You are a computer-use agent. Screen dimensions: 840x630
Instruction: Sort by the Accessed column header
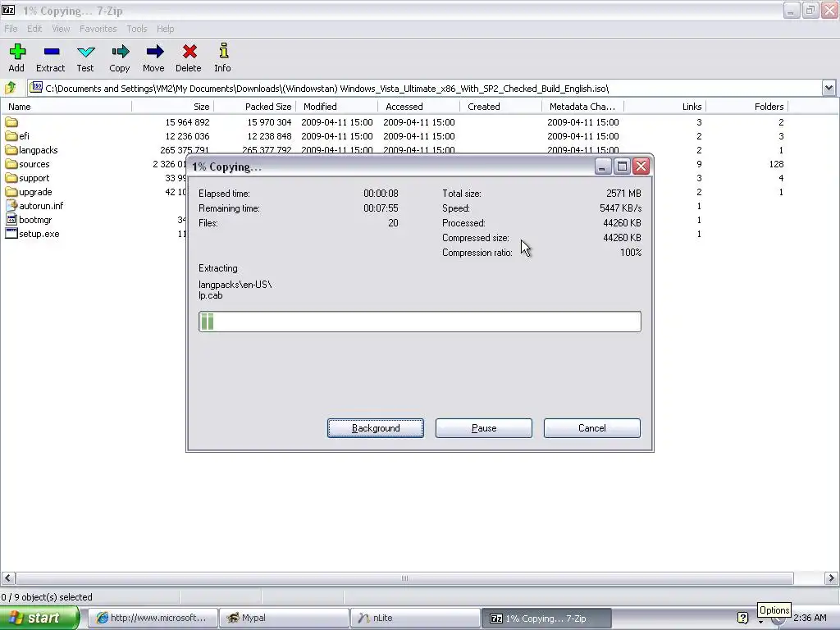click(x=418, y=107)
